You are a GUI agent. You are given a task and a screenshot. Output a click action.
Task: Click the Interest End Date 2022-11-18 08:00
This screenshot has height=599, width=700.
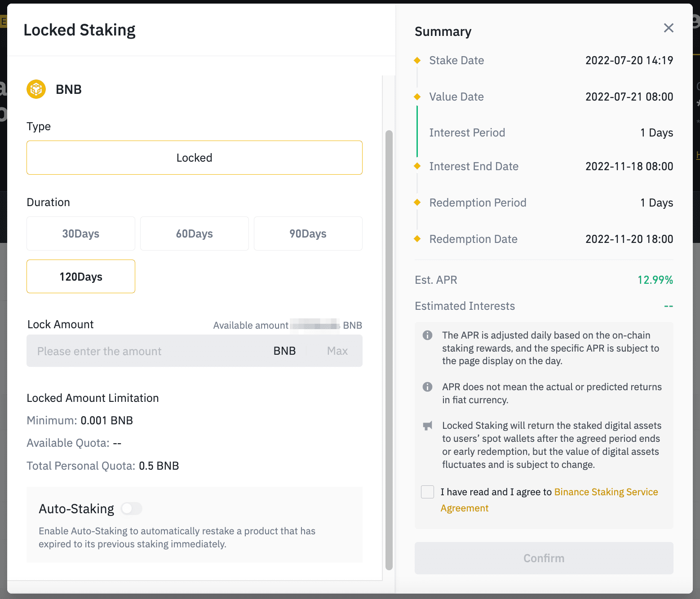tap(629, 166)
